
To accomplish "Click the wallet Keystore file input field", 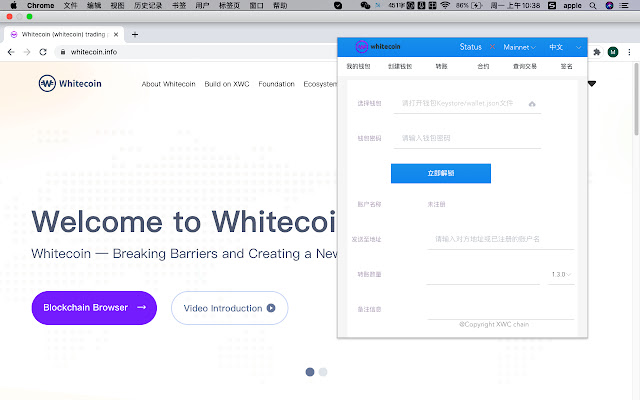I will (467, 104).
